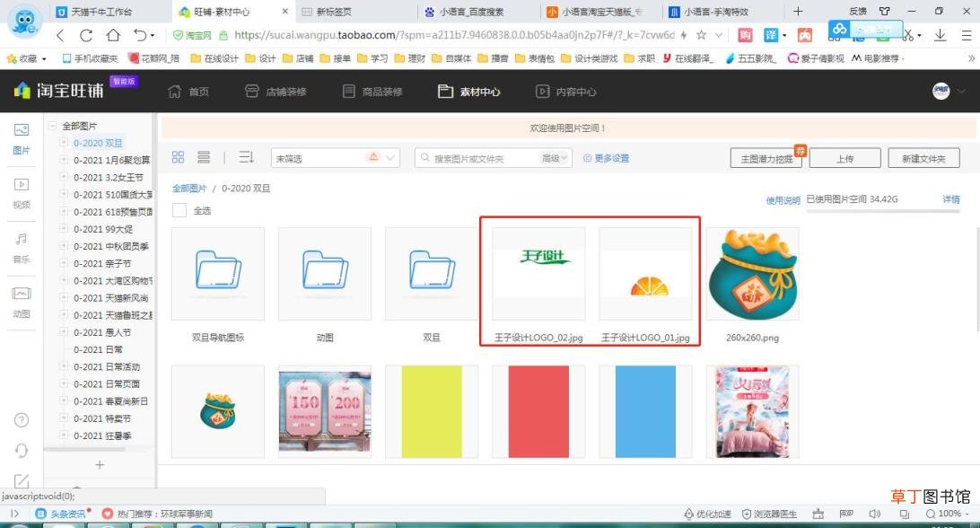
Task: Open the 音乐 section in left sidebar
Action: tap(22, 247)
